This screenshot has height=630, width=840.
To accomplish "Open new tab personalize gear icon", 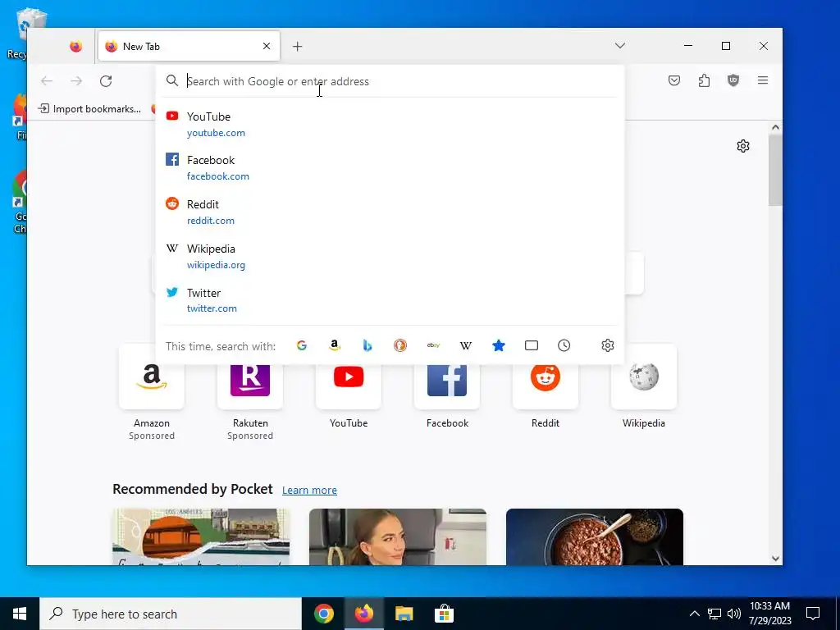I will (743, 146).
